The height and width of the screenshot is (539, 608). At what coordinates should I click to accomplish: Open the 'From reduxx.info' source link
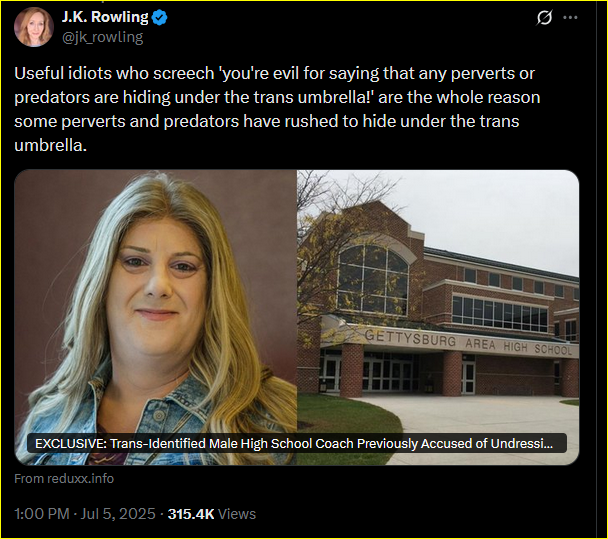pyautogui.click(x=64, y=479)
